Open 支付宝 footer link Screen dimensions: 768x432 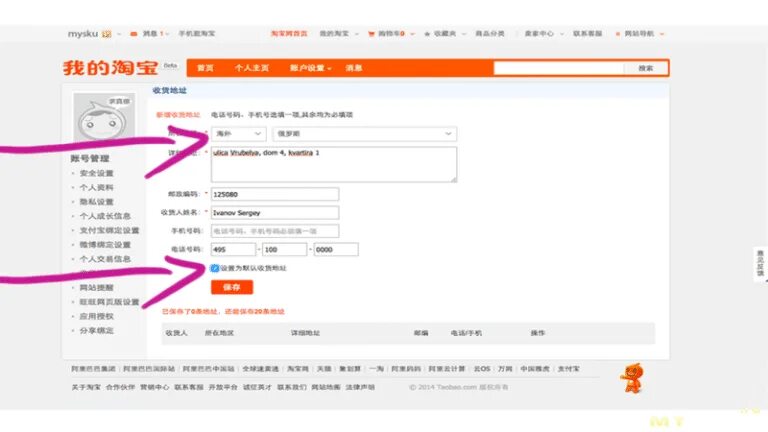[x=568, y=369]
